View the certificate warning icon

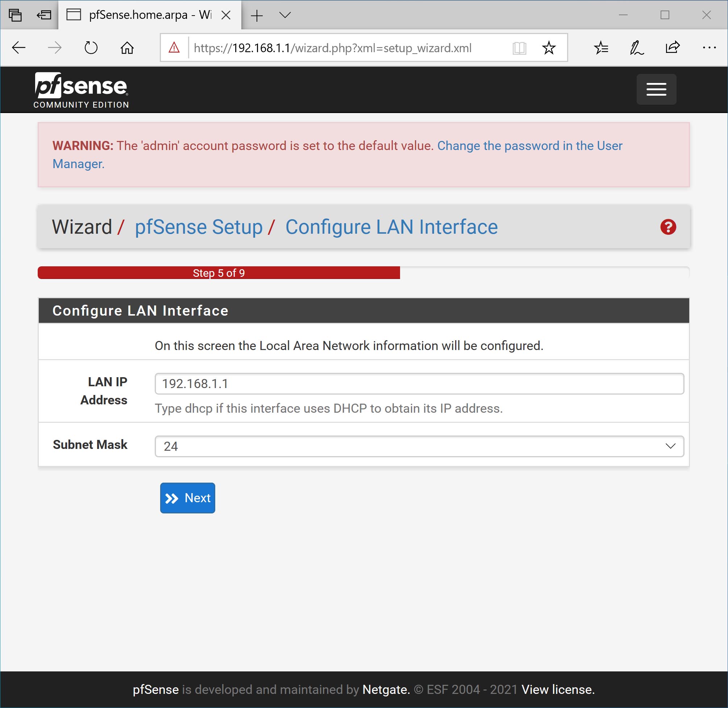174,47
